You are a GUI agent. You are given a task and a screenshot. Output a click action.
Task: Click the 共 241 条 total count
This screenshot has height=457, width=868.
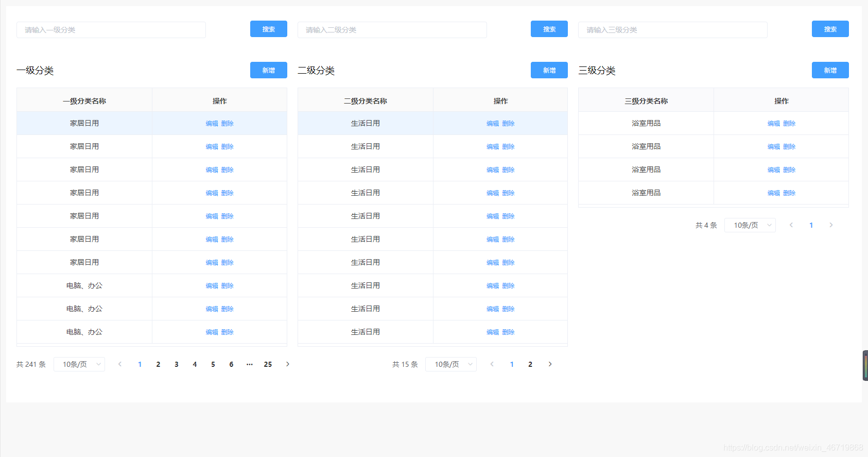point(31,364)
